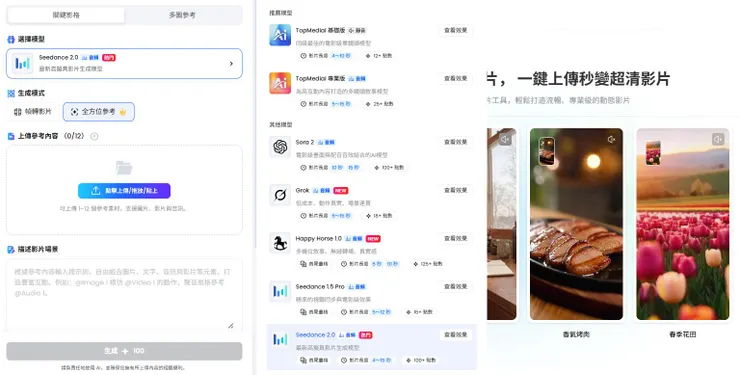This screenshot has width=740, height=375.
Task: Focus the video scene description text box
Action: [x=124, y=295]
